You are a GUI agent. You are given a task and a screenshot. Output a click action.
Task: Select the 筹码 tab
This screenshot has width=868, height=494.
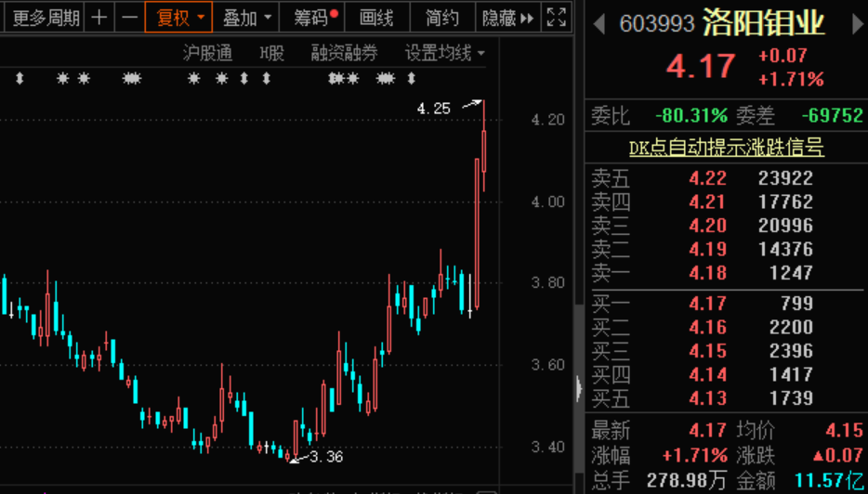313,18
